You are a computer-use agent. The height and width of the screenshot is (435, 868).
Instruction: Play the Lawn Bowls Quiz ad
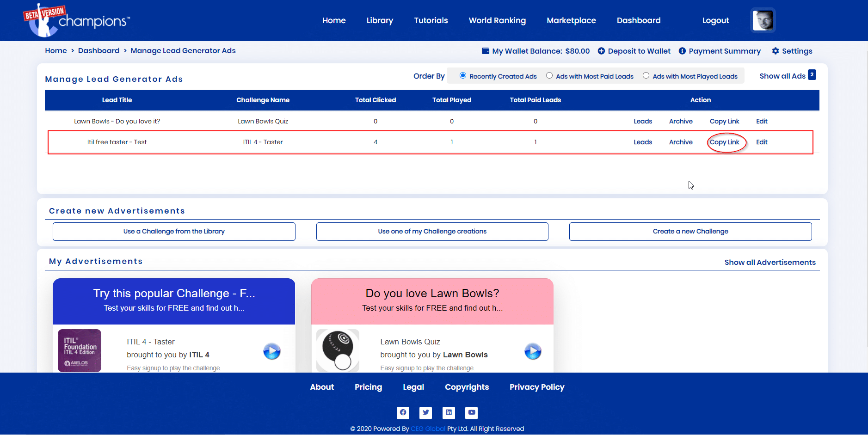pyautogui.click(x=533, y=351)
